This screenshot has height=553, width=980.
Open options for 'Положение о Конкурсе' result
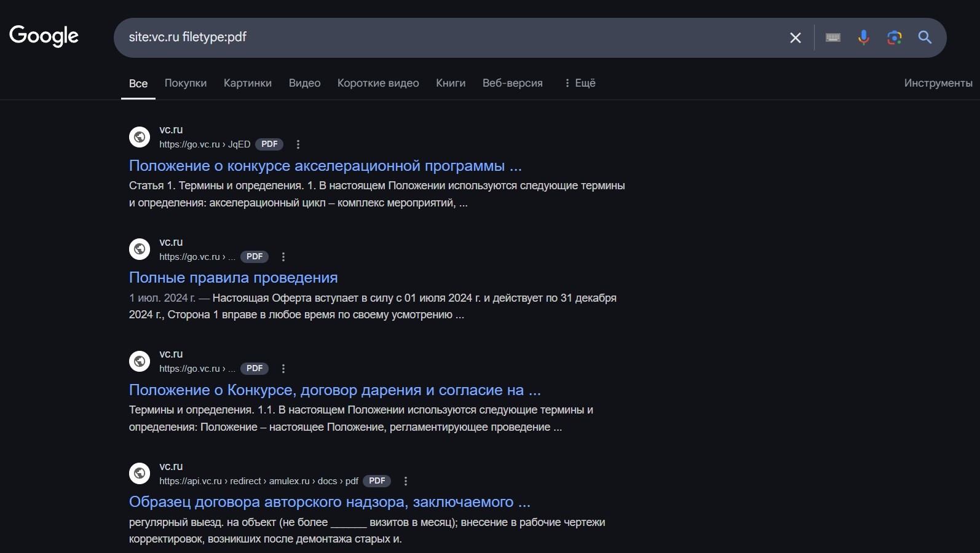pyautogui.click(x=283, y=369)
